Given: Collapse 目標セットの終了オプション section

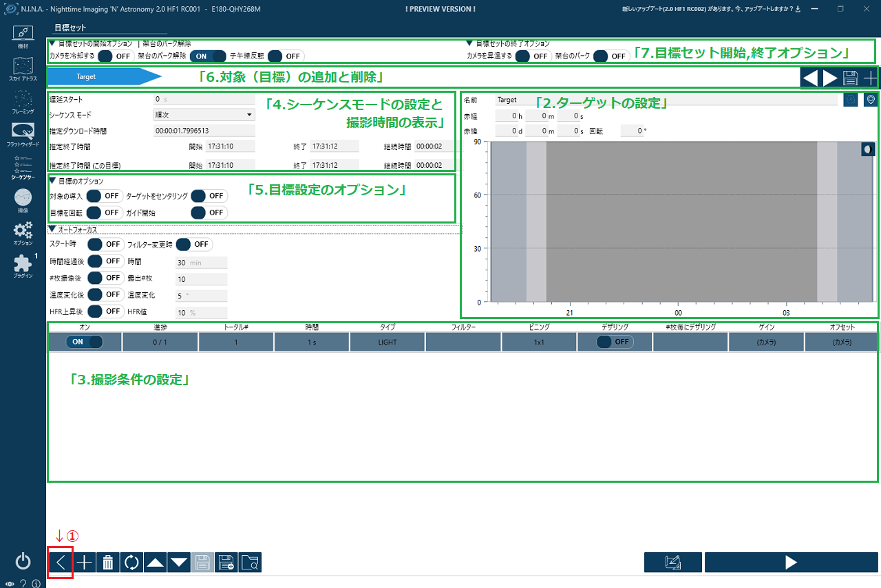Looking at the screenshot, I should pyautogui.click(x=469, y=43).
